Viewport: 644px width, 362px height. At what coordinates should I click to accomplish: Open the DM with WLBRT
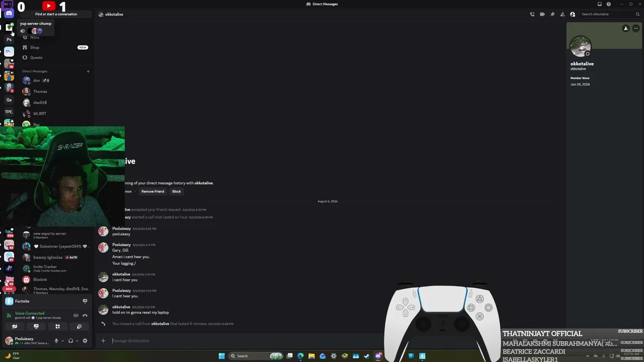click(x=56, y=114)
